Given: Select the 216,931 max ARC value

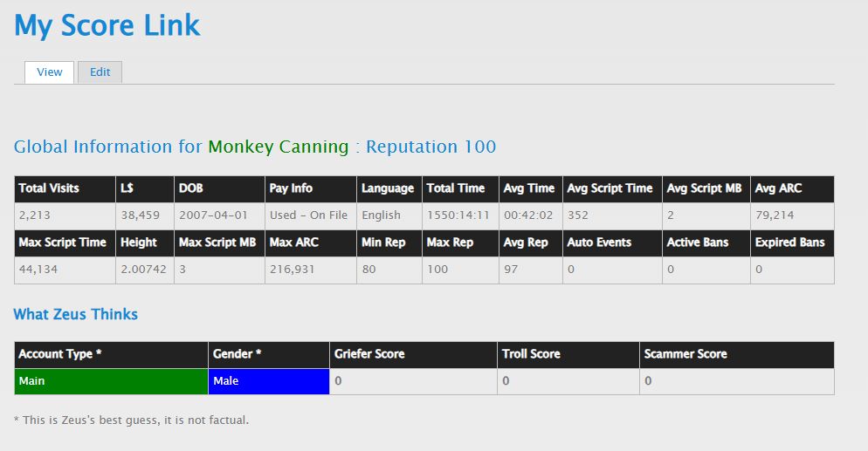Looking at the screenshot, I should [x=292, y=270].
